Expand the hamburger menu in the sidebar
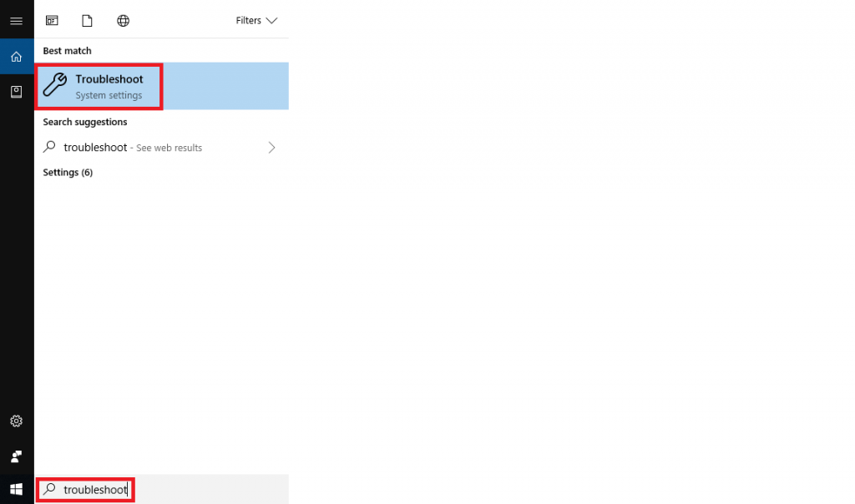Image resolution: width=855 pixels, height=504 pixels. pos(17,21)
